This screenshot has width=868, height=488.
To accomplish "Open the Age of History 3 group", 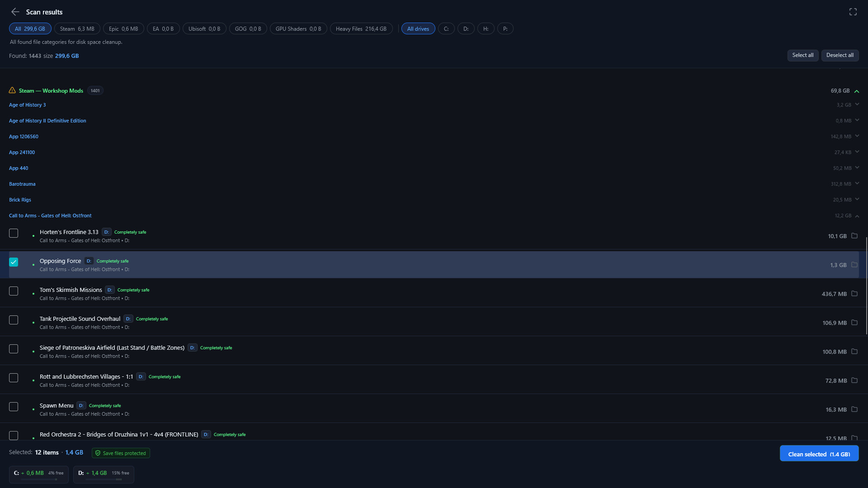I will [28, 104].
